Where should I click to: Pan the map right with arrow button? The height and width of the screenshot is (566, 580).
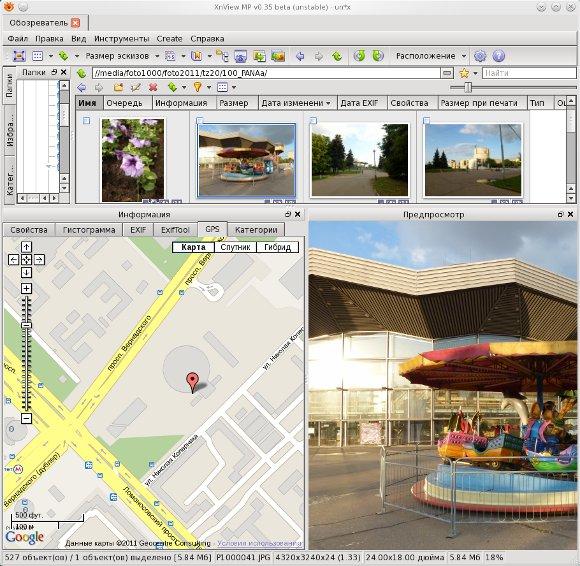pyautogui.click(x=39, y=260)
